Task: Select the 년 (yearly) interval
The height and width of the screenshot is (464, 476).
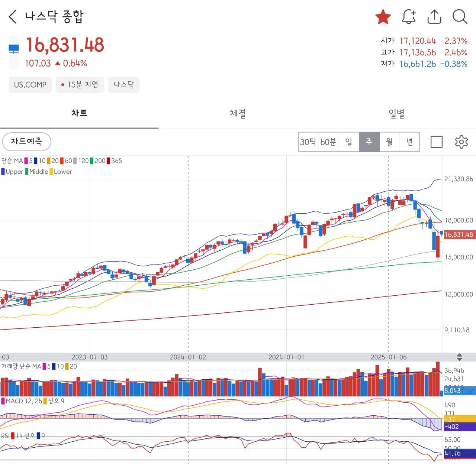Action: click(x=409, y=142)
